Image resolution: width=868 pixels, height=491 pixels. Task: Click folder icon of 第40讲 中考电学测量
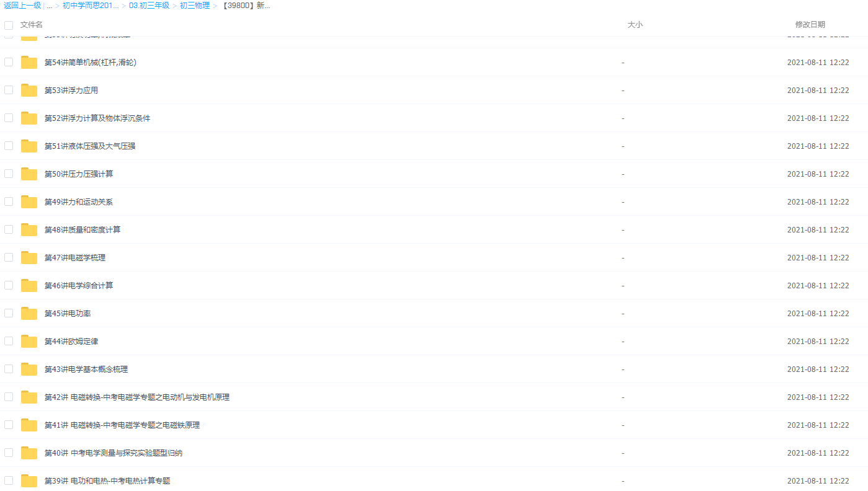click(x=29, y=453)
